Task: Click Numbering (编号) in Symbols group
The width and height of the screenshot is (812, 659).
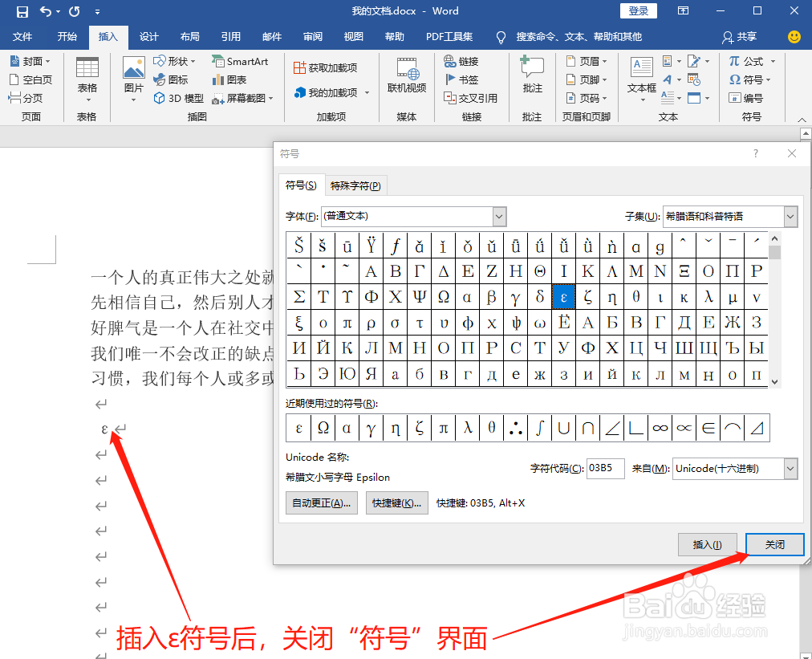Action: tap(745, 98)
